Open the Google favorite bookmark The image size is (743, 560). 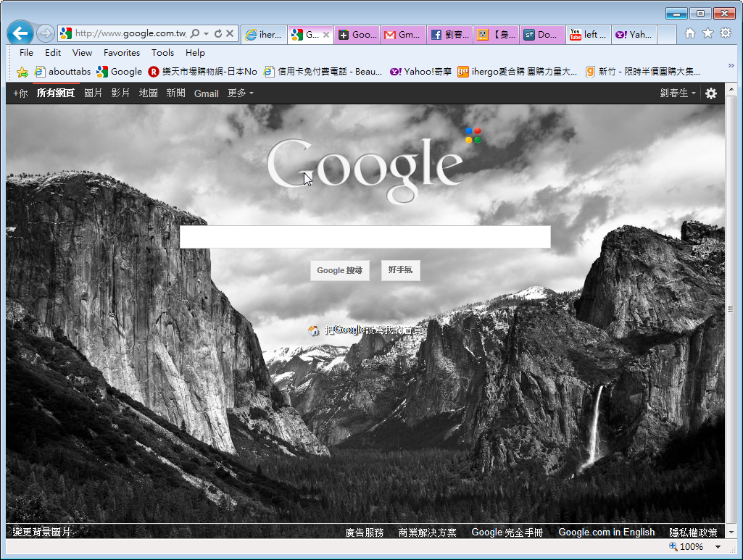tap(119, 72)
